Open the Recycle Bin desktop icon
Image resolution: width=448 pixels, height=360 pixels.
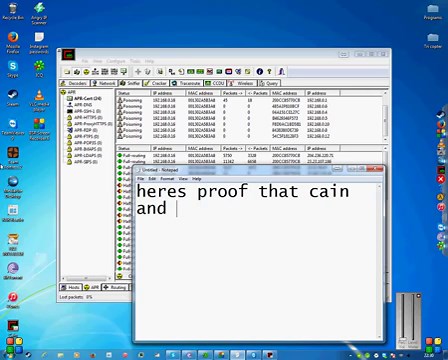tap(13, 12)
